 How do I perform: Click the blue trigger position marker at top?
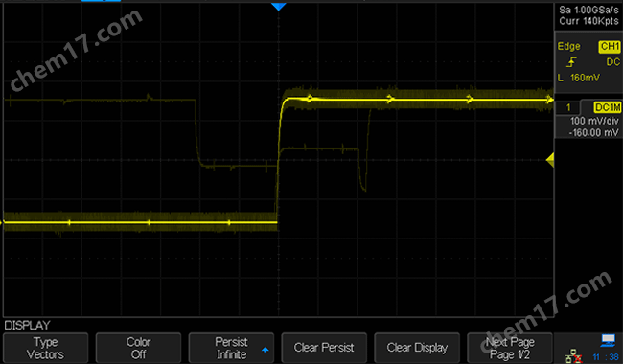tap(279, 7)
